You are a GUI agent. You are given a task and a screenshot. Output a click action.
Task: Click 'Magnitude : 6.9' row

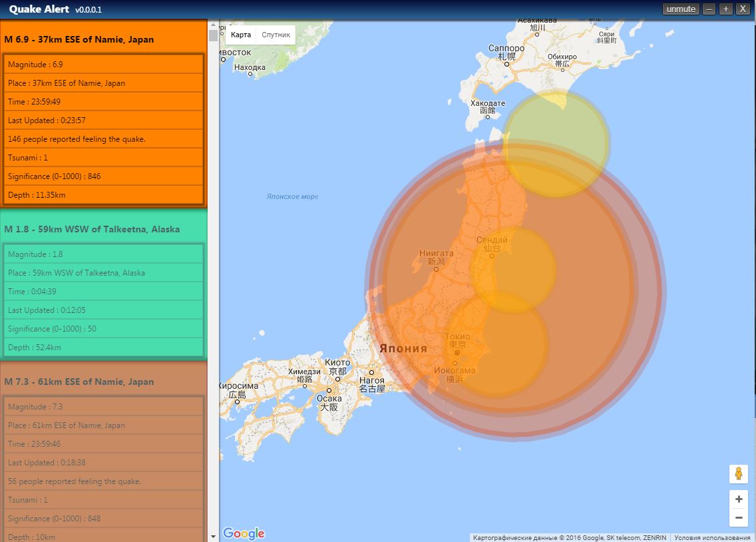click(x=103, y=64)
